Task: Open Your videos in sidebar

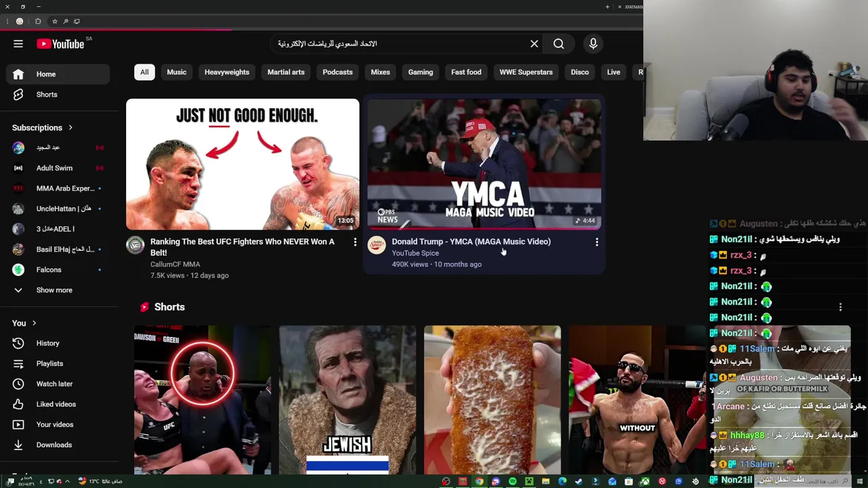Action: (58, 424)
